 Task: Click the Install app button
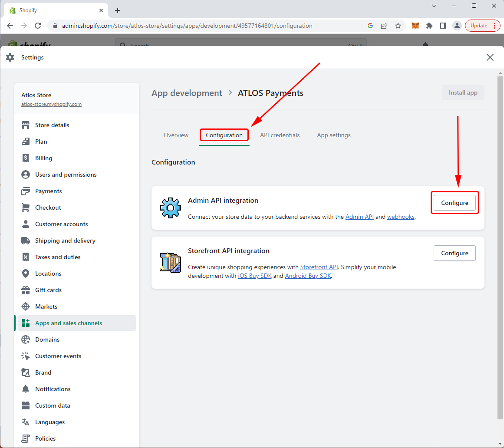463,92
